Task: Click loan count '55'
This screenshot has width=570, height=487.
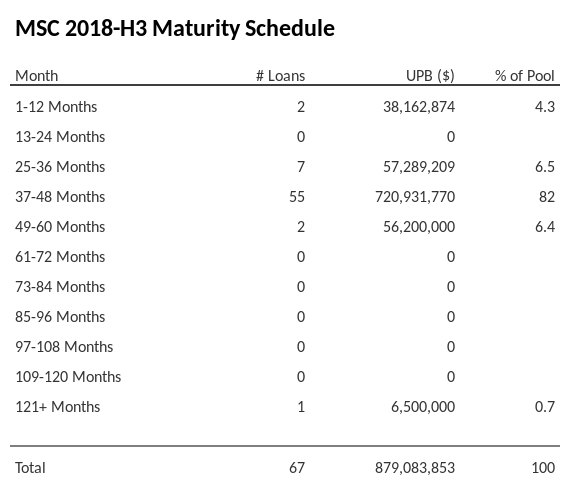Action: pyautogui.click(x=297, y=197)
